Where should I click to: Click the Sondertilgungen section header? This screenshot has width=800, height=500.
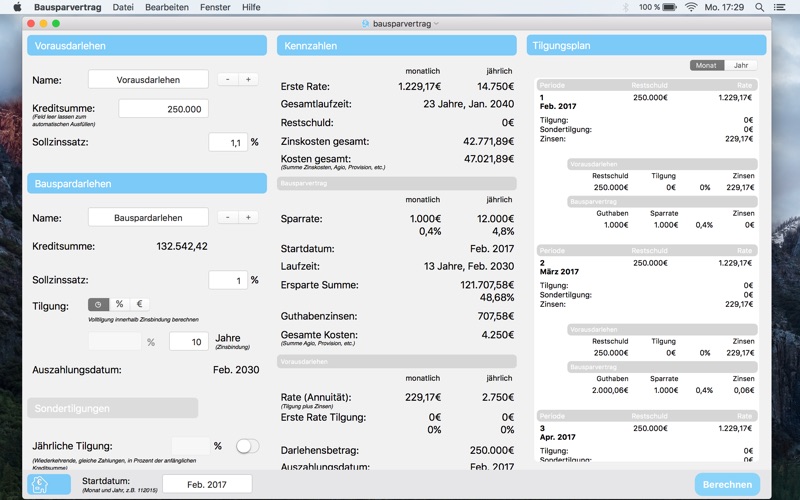point(112,408)
